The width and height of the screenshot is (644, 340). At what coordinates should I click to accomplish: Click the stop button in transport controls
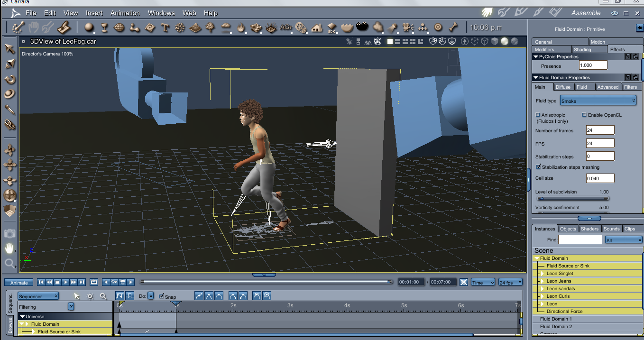point(57,282)
